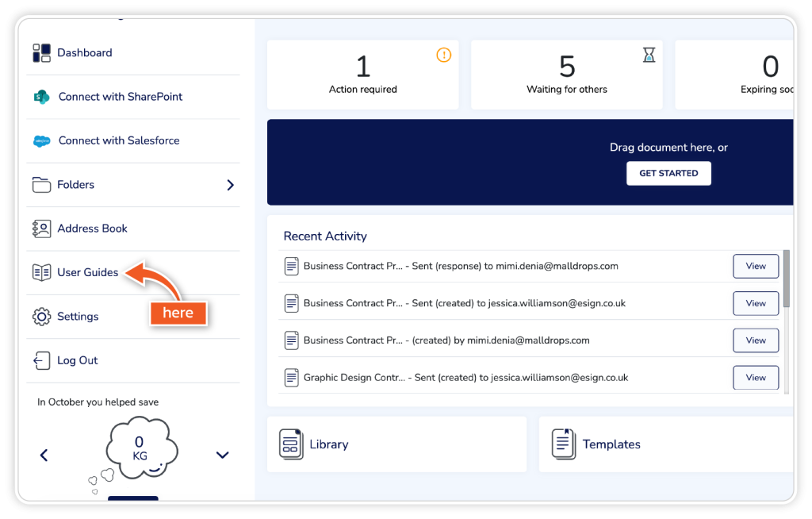Click the Dashboard grid icon
Screen dimensions: 812x519
click(x=41, y=53)
